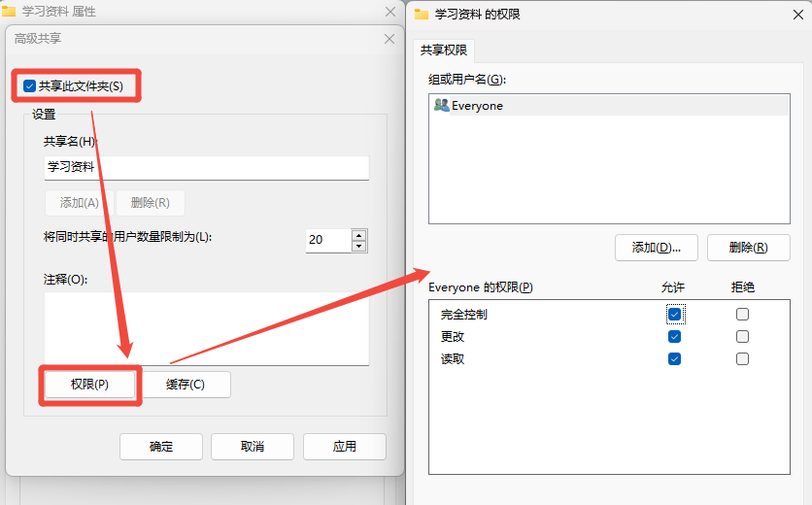Viewport: 812px width, 505px height.
Task: Click inside the 注释(O) comment box
Action: coord(207,328)
